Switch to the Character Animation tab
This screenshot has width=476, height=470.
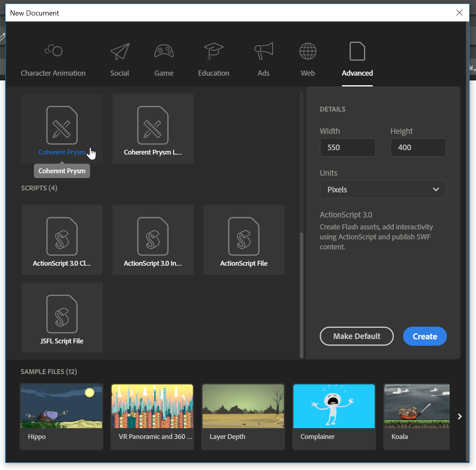pos(53,73)
